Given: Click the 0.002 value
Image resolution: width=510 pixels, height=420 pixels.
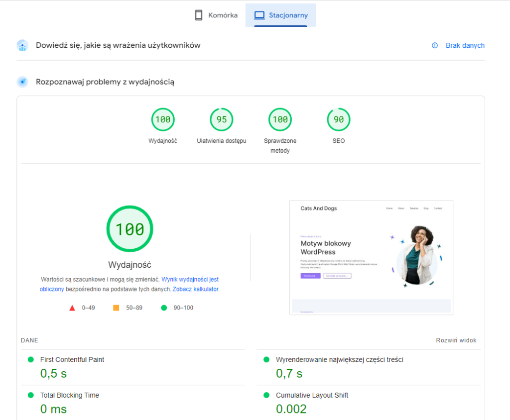Looking at the screenshot, I should tap(291, 409).
